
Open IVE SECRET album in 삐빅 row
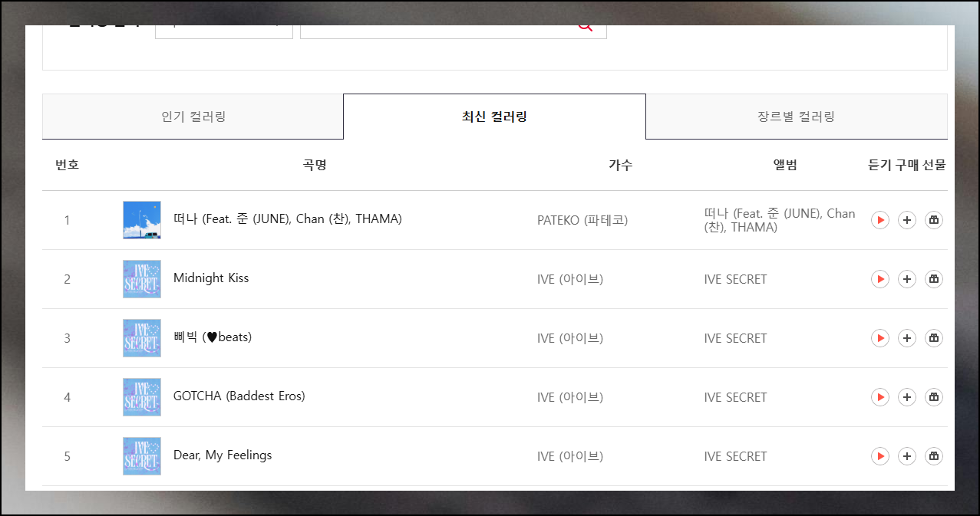735,338
